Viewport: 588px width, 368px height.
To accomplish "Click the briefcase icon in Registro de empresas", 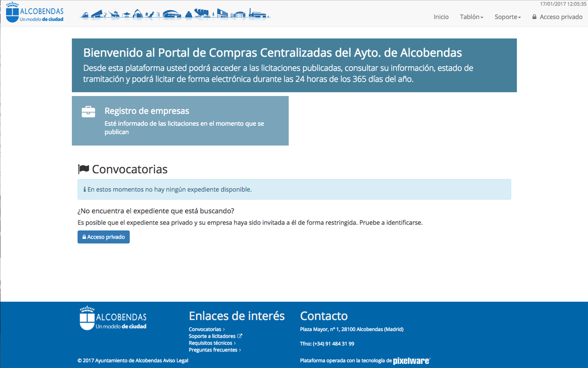I will point(88,112).
